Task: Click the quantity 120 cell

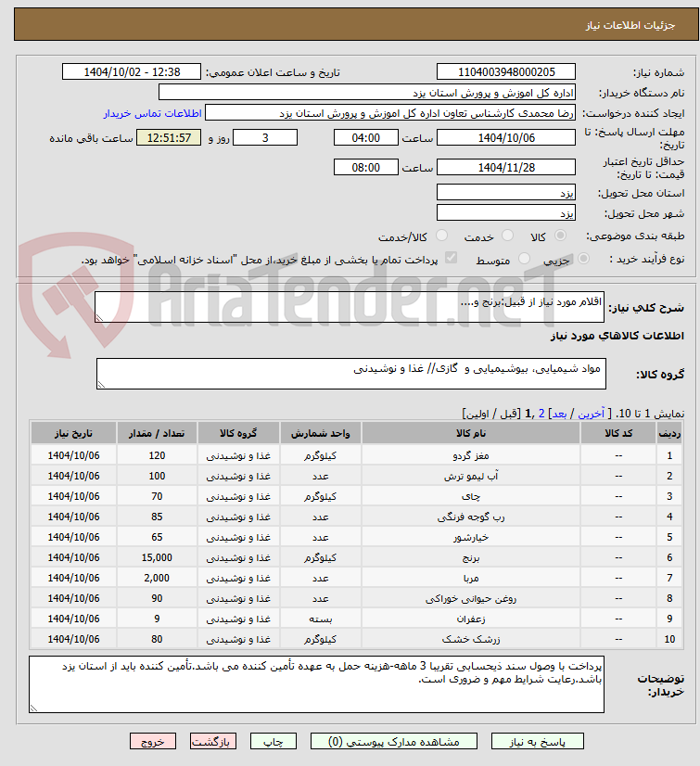Action: [x=157, y=455]
